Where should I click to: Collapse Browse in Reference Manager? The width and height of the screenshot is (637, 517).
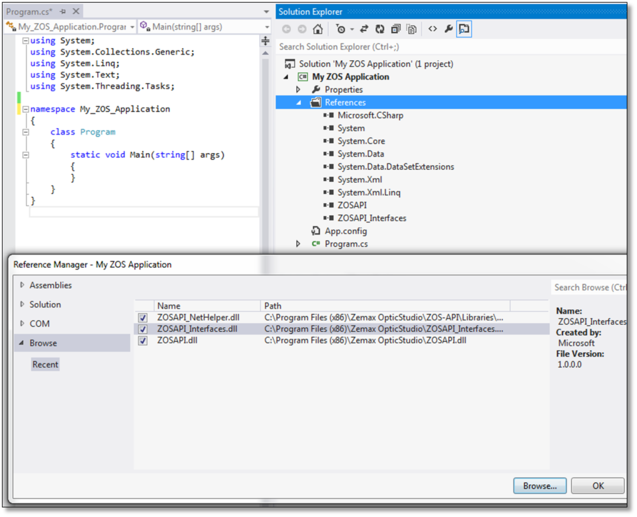pos(22,343)
